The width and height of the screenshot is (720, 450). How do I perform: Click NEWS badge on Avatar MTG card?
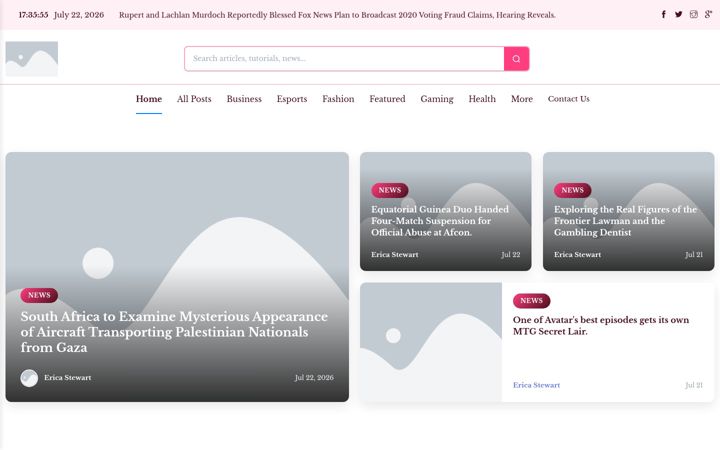point(531,301)
